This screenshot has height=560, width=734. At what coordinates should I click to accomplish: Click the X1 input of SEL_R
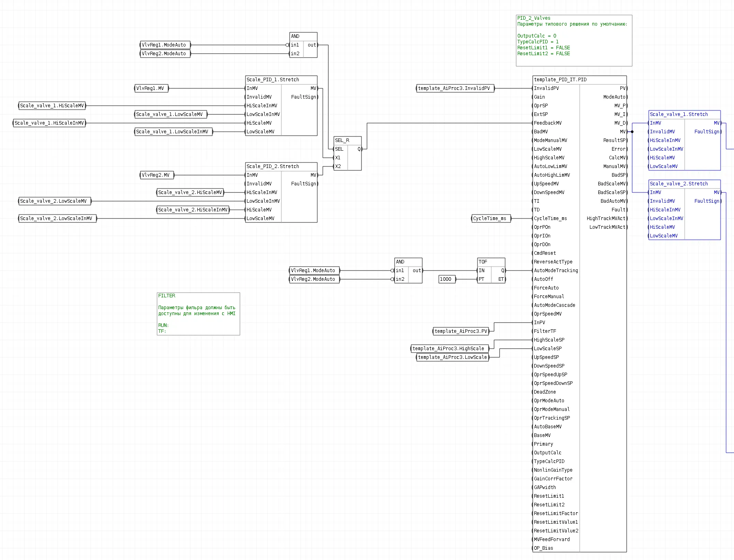pos(338,158)
